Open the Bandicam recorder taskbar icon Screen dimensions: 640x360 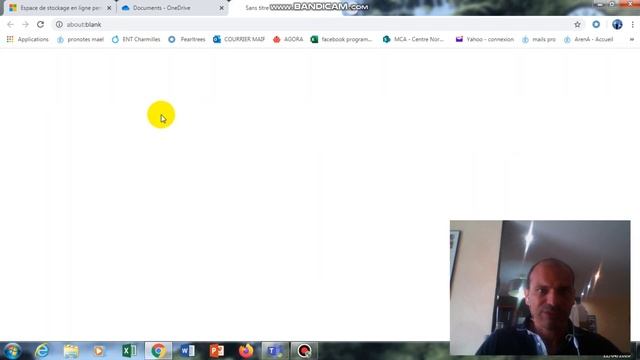pos(304,351)
